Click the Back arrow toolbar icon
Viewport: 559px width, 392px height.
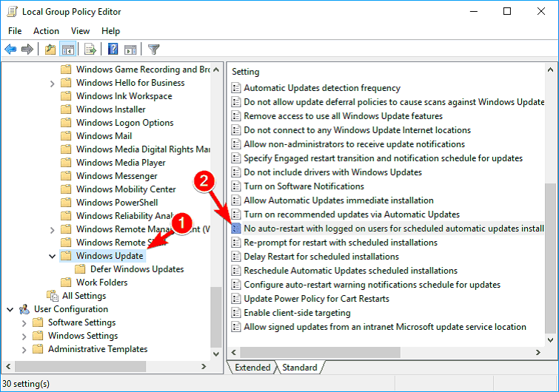[x=10, y=50]
